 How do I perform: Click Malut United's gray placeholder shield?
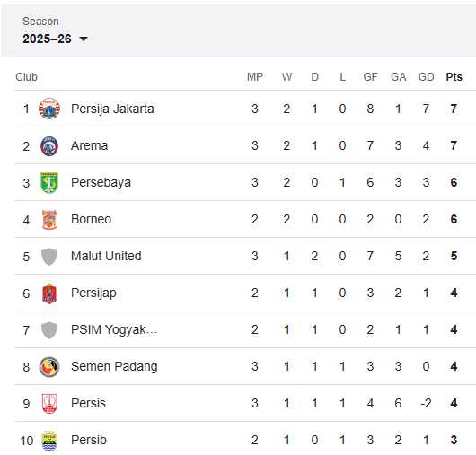click(49, 257)
